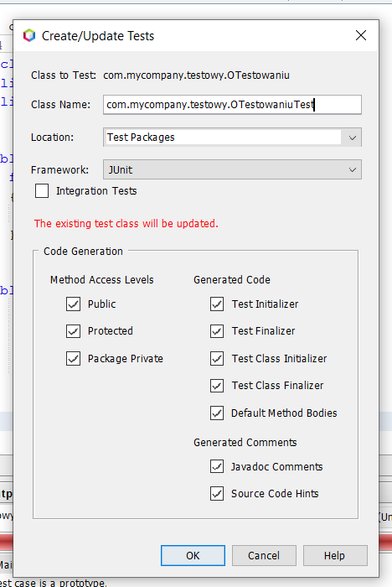The height and width of the screenshot is (587, 392).
Task: Disable the Test Initializer option
Action: point(217,304)
